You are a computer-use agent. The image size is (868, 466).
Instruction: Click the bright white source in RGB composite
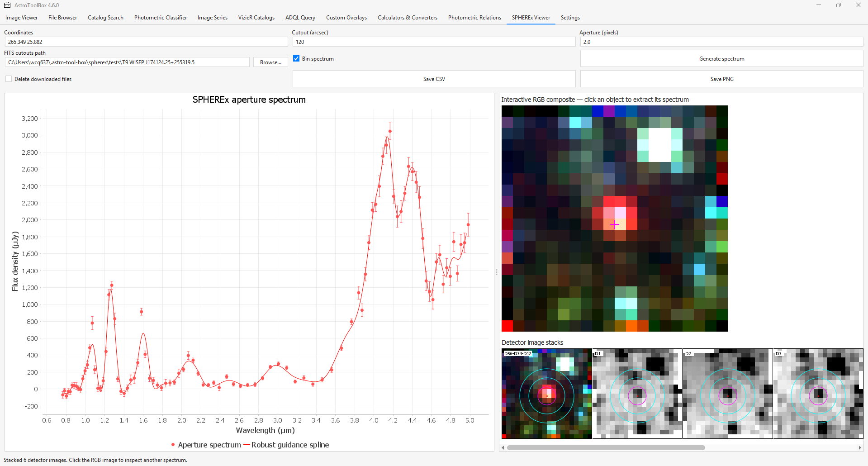click(659, 145)
